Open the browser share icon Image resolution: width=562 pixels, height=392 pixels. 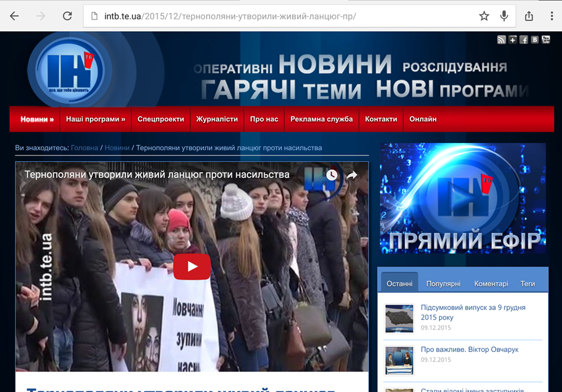(529, 16)
